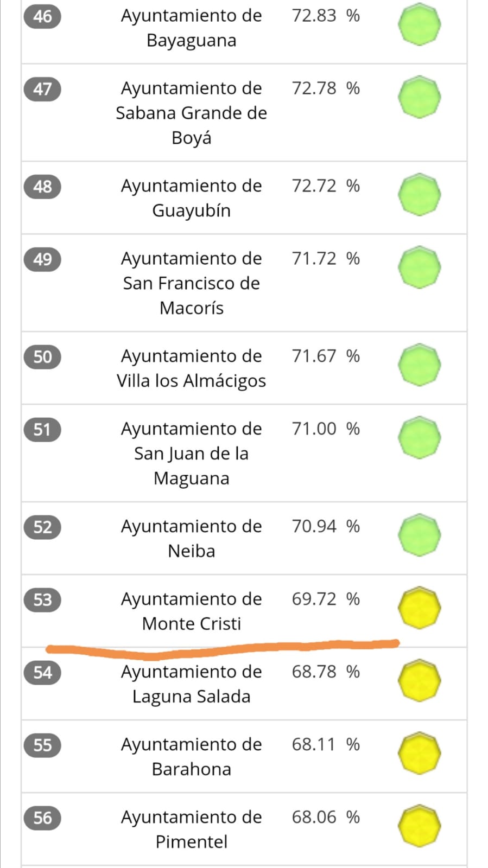This screenshot has width=488, height=868.
Task: Click yellow status icon for Monte Cristi
Action: pos(419,608)
